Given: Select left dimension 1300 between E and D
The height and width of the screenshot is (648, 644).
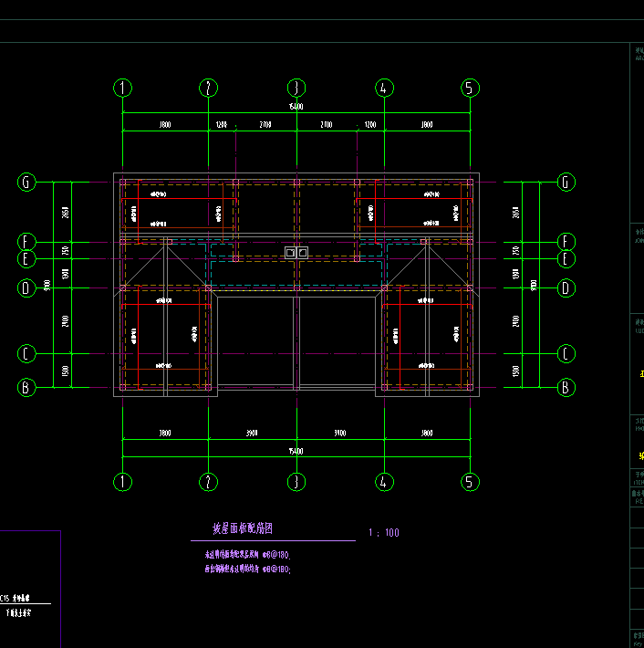Looking at the screenshot, I should coord(65,274).
